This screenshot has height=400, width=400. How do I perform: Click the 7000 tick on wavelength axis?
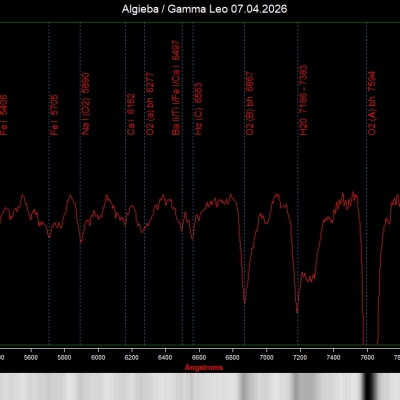tap(266, 358)
